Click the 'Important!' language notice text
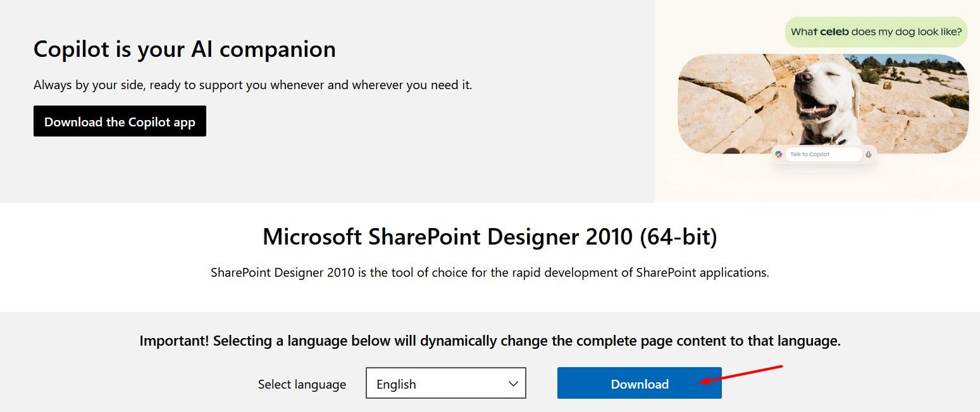This screenshot has height=412, width=980. [490, 341]
